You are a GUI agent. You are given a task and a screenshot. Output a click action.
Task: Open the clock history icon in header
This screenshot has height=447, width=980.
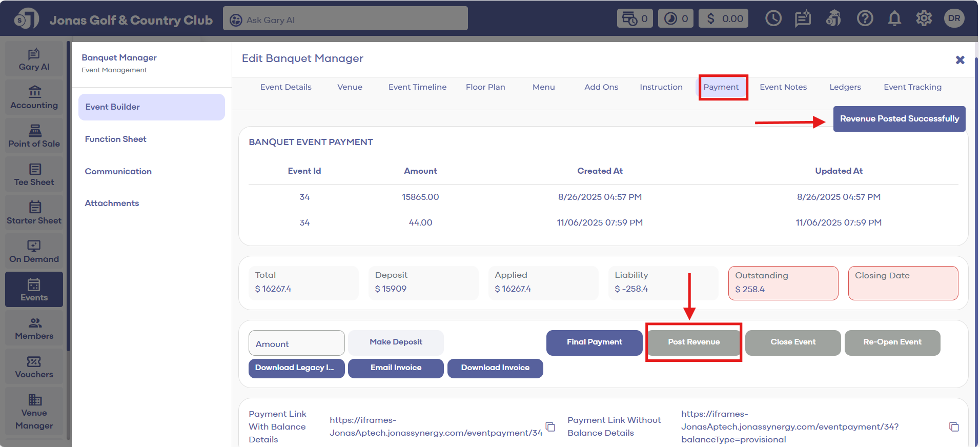coord(773,19)
